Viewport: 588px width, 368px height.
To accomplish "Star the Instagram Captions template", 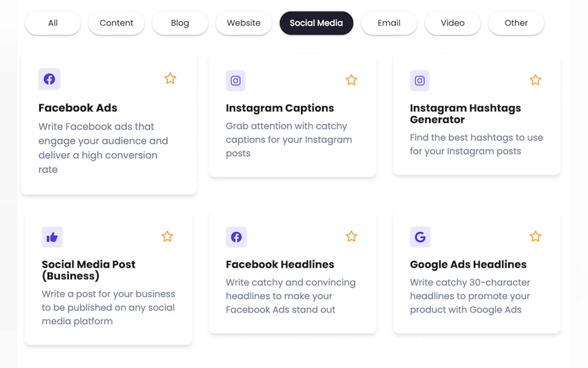I will coord(351,80).
